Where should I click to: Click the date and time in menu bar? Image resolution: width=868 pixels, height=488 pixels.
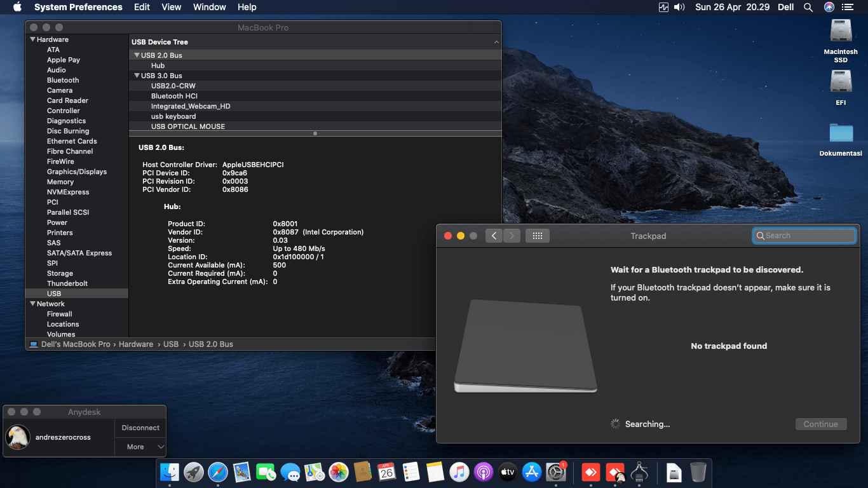point(733,7)
